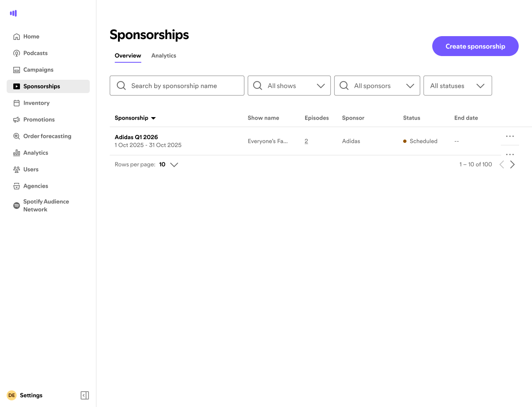Open All shows dropdown
The width and height of the screenshot is (532, 407).
289,86
